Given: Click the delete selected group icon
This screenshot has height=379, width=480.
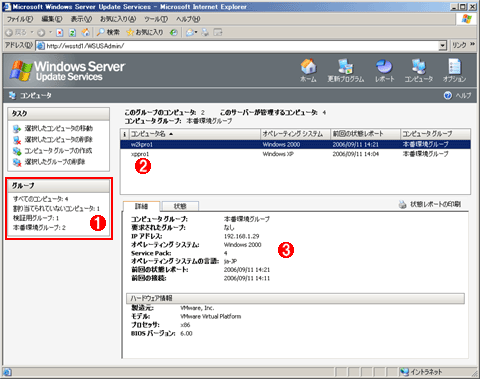Looking at the screenshot, I should [17, 162].
